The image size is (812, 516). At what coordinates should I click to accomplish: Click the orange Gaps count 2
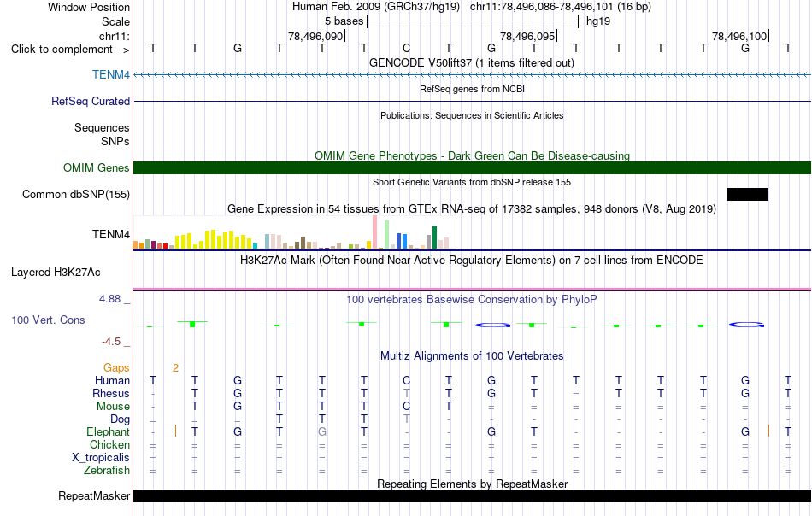tap(175, 368)
